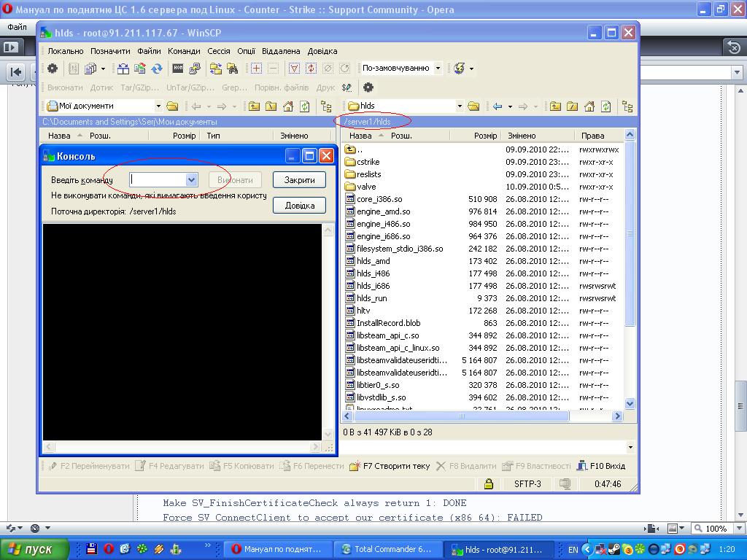This screenshot has width=747, height=560.
Task: Select the cstrike folder
Action: coord(368,162)
